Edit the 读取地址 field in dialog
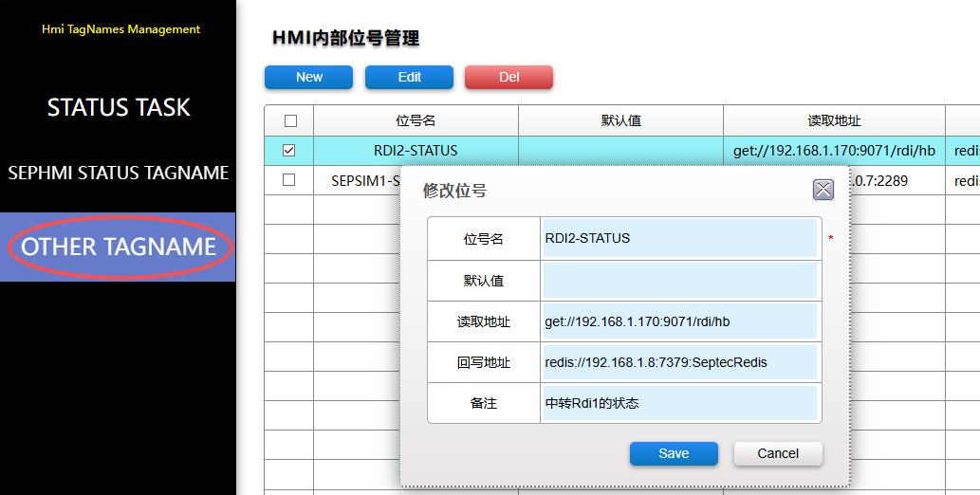The image size is (980, 495). [678, 321]
